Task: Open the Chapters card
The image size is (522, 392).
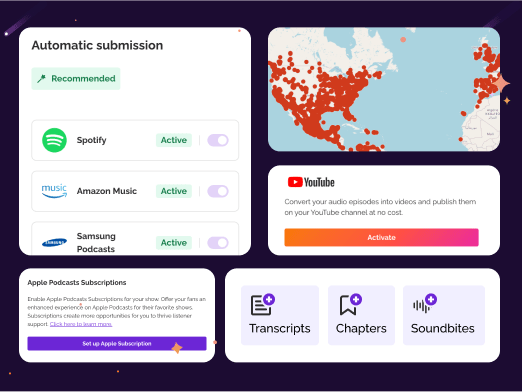Action: tap(361, 315)
